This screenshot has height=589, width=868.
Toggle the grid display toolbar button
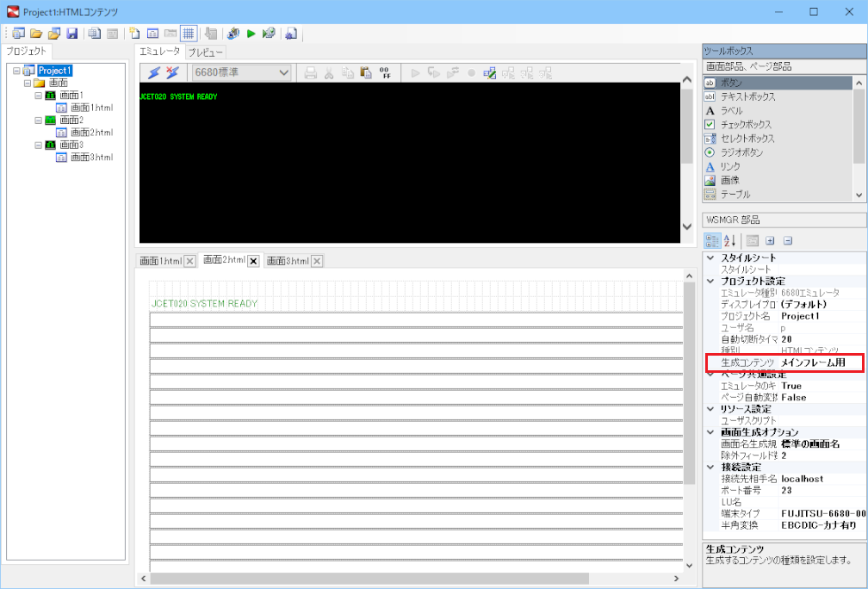189,34
